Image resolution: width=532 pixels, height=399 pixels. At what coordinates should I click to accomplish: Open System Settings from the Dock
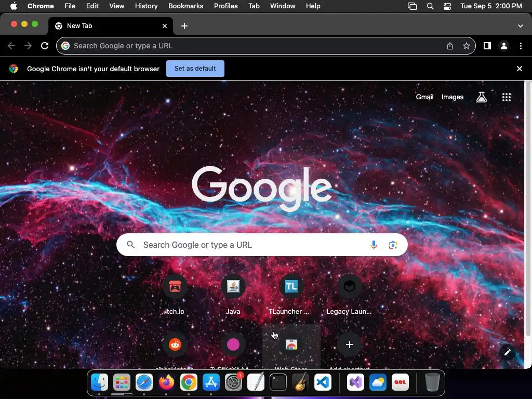tap(233, 382)
